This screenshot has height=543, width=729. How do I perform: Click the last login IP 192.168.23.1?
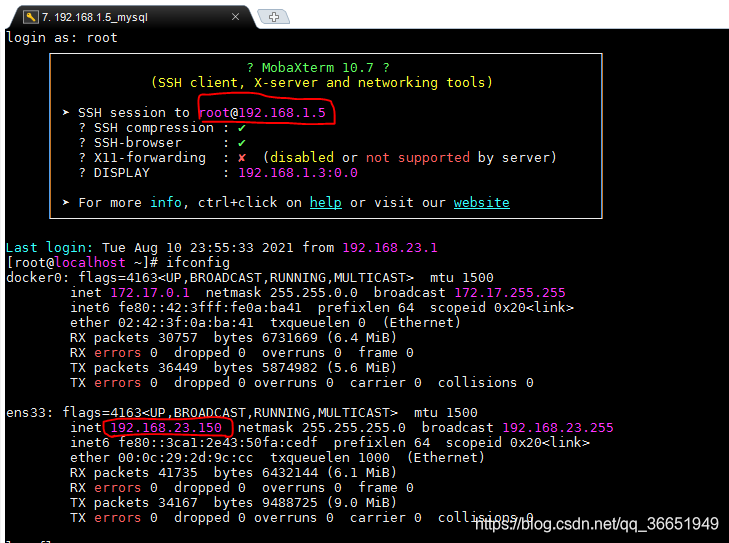click(390, 247)
